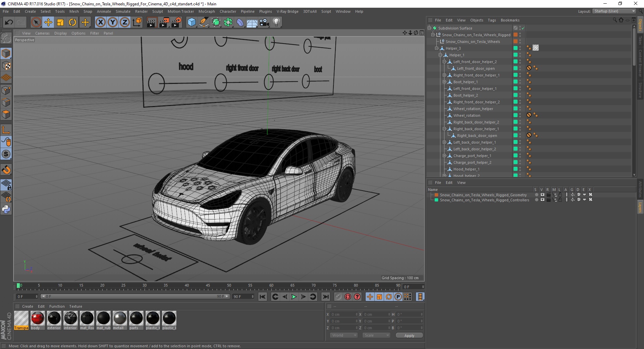This screenshot has width=644, height=349.
Task: Toggle X axis lock
Action: [101, 22]
